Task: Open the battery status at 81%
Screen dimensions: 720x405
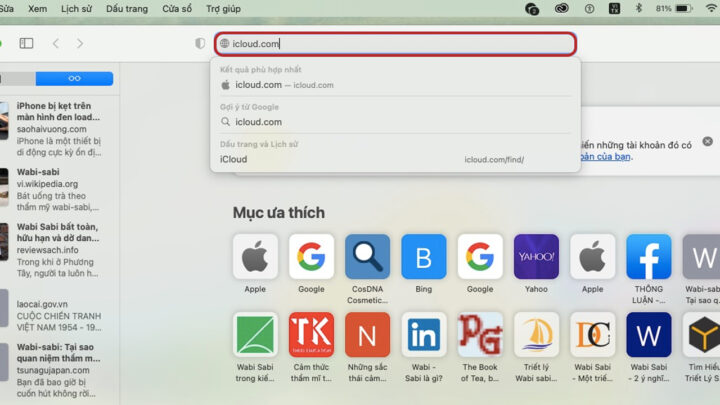Action: click(674, 8)
